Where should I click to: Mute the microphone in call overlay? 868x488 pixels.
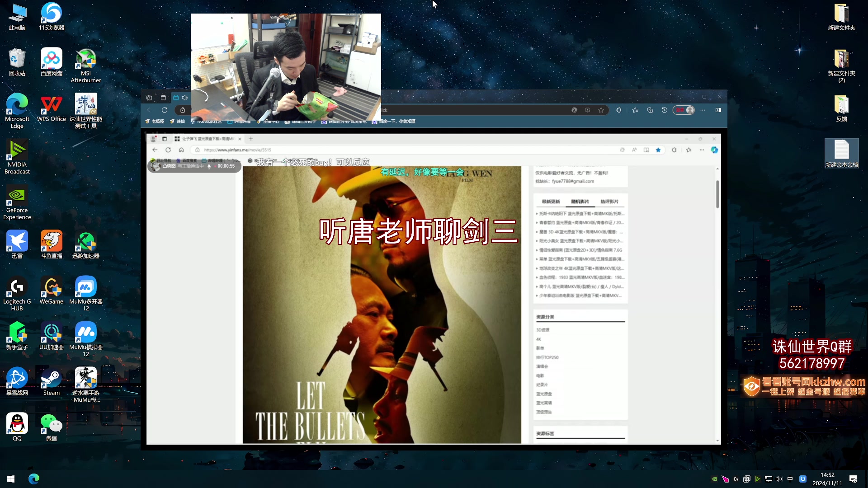[209, 166]
